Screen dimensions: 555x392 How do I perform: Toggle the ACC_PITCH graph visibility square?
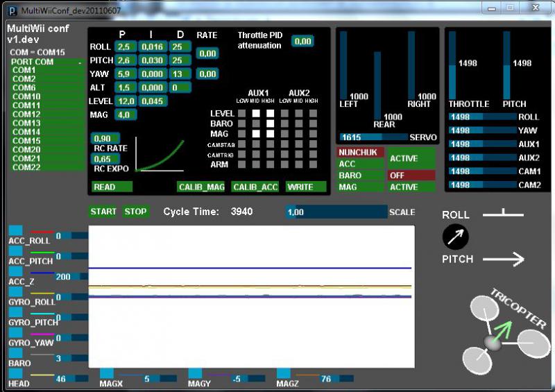15,250
